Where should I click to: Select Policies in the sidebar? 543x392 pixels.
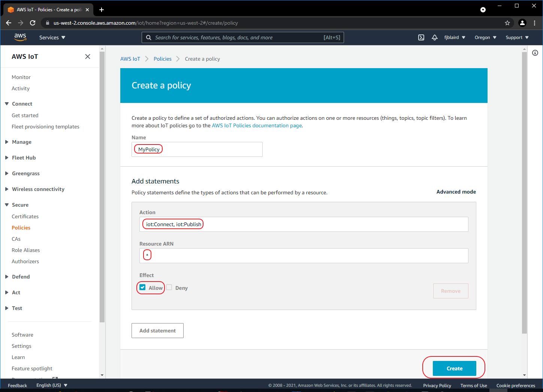[x=21, y=228]
